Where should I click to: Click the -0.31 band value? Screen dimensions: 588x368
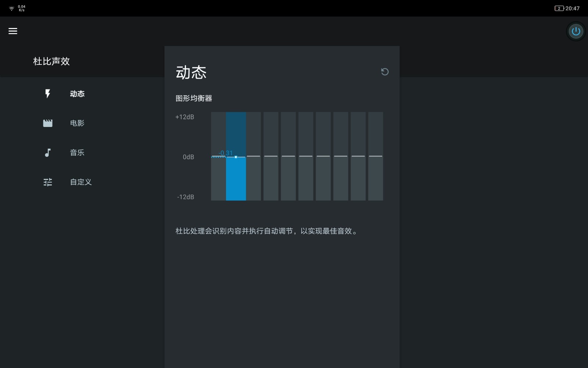pos(226,153)
